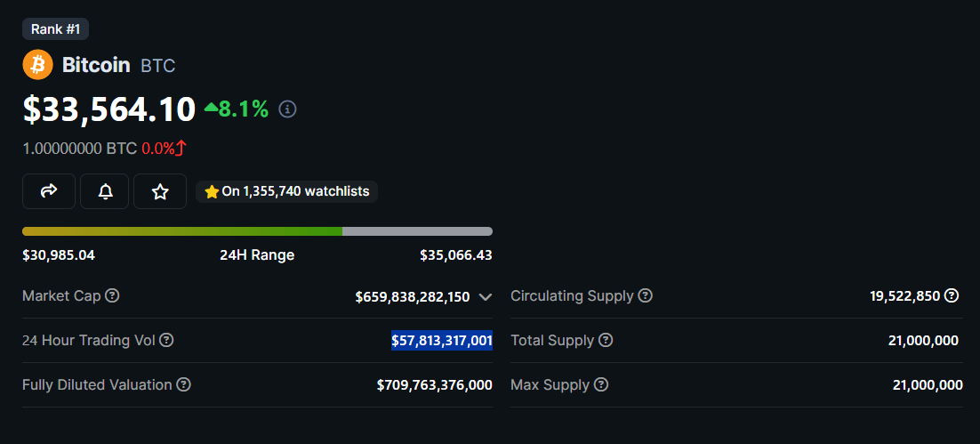980x444 pixels.
Task: Click the orange Bitcoin logo icon
Action: (37, 65)
